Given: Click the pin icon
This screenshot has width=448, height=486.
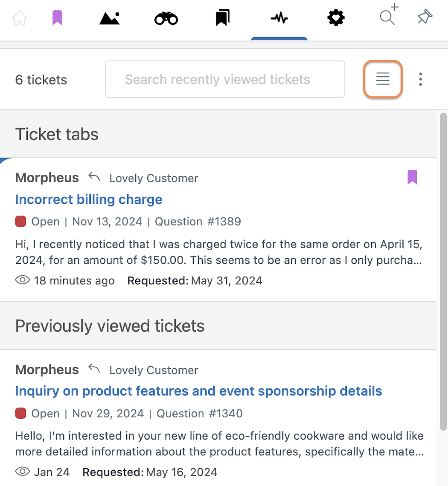Looking at the screenshot, I should (x=425, y=17).
